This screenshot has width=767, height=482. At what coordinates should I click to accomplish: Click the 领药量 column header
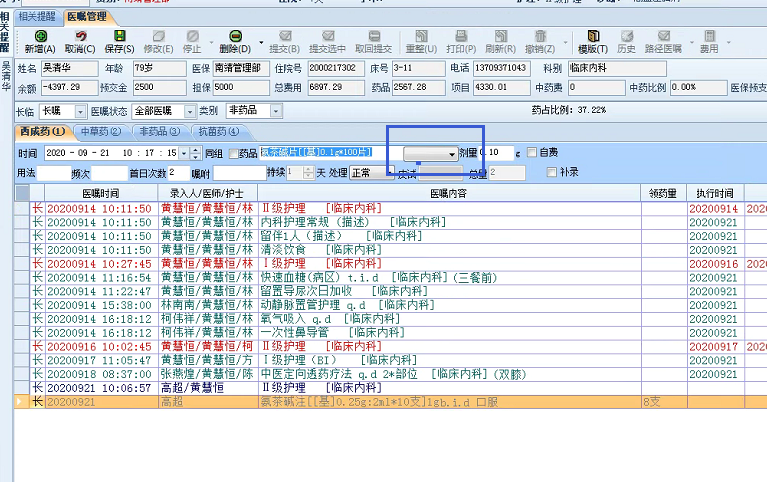[663, 193]
